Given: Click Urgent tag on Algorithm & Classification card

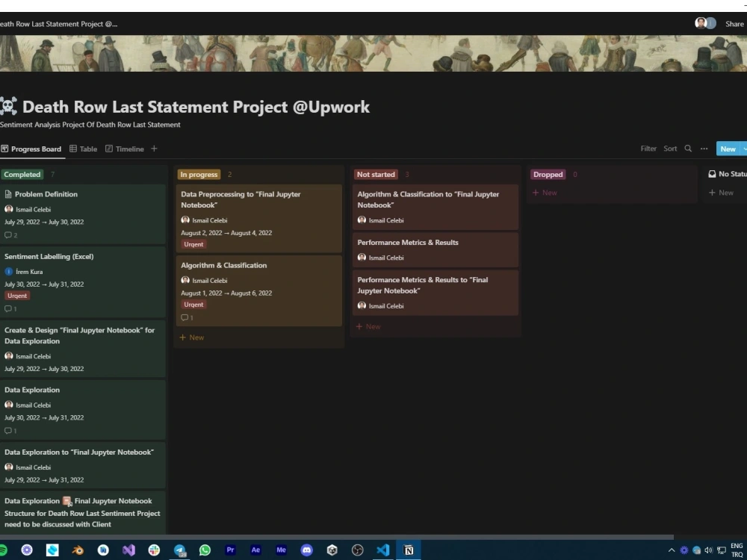Looking at the screenshot, I should [194, 305].
